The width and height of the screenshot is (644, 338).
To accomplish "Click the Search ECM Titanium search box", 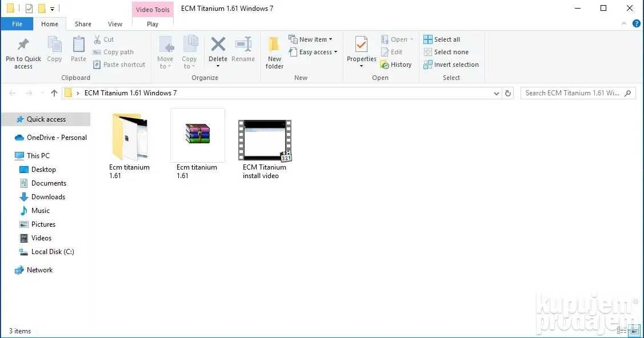I will point(578,93).
